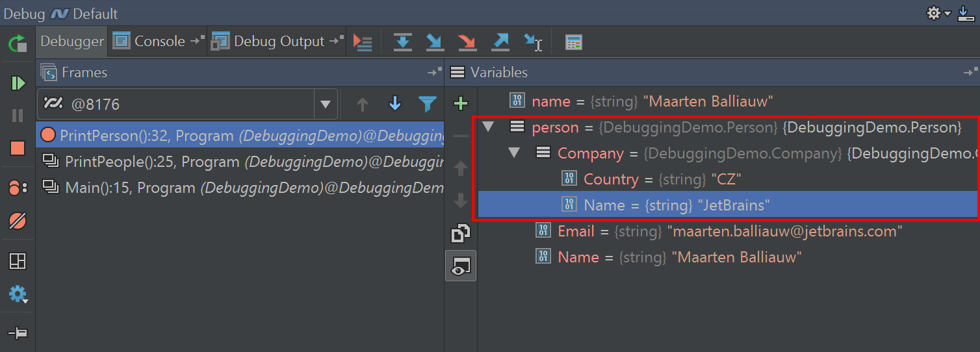The width and height of the screenshot is (980, 352).
Task: Move watch up arrow
Action: (461, 168)
